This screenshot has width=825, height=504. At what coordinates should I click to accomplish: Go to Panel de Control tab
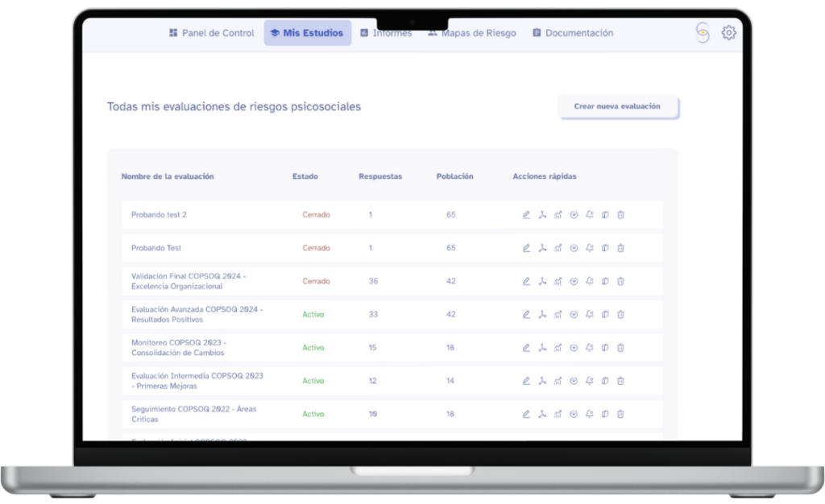tap(211, 33)
